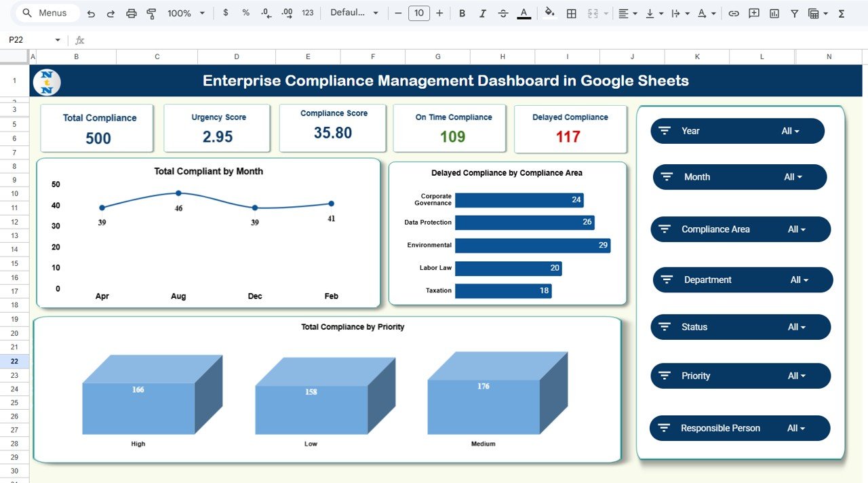This screenshot has width=868, height=483.
Task: Decrease decimal places from the toolbar
Action: point(264,12)
